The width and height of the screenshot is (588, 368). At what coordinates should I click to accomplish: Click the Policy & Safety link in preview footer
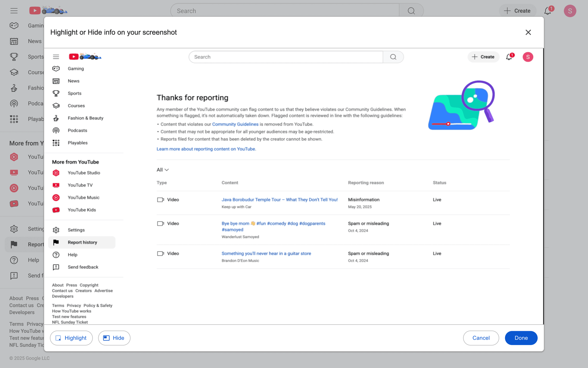98,306
